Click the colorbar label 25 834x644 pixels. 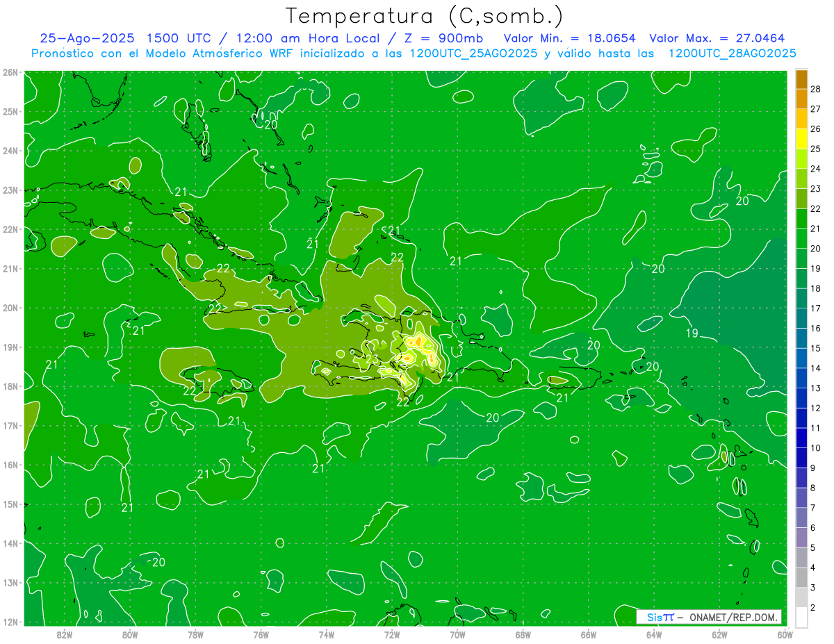click(x=816, y=149)
